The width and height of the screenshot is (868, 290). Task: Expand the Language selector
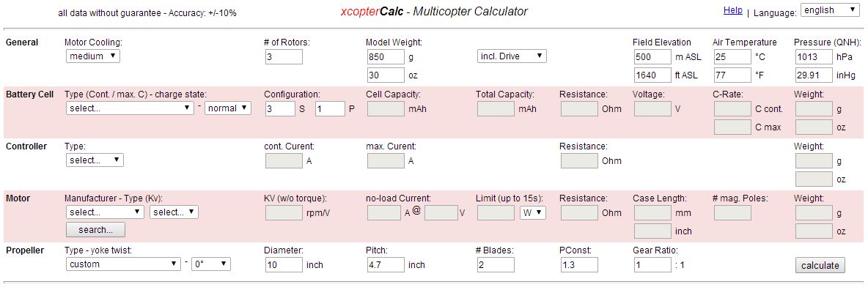click(x=829, y=10)
